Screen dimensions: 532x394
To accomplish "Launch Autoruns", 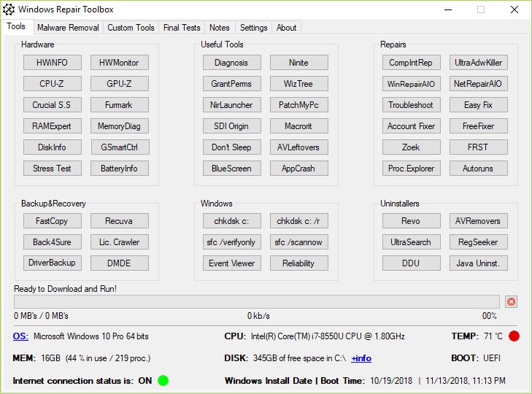I will coord(479,169).
